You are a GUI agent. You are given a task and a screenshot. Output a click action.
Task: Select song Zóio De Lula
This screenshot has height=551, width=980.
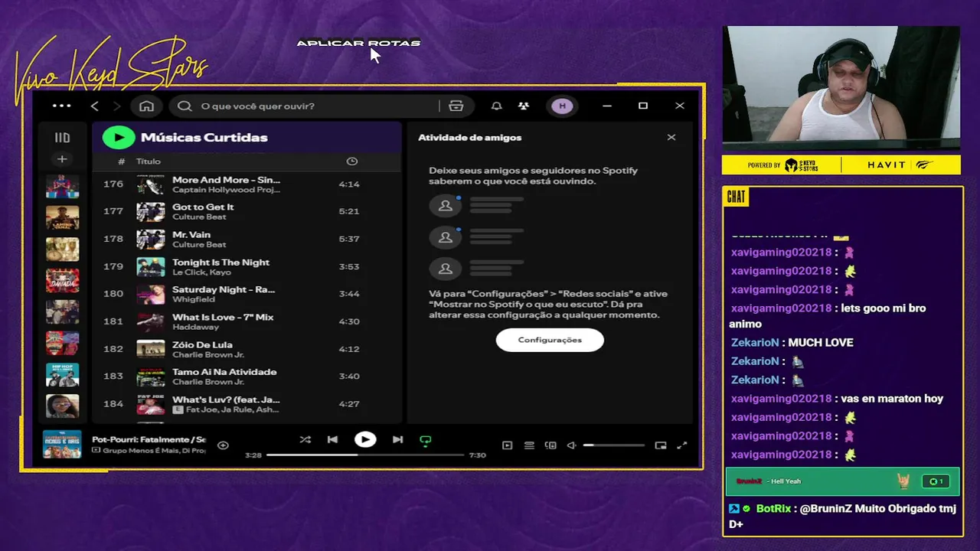coord(247,350)
